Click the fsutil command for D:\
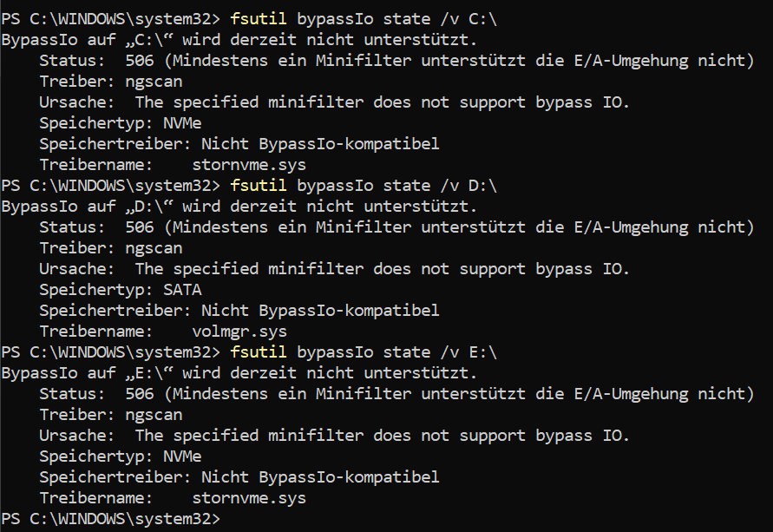This screenshot has width=773, height=532. tap(364, 186)
